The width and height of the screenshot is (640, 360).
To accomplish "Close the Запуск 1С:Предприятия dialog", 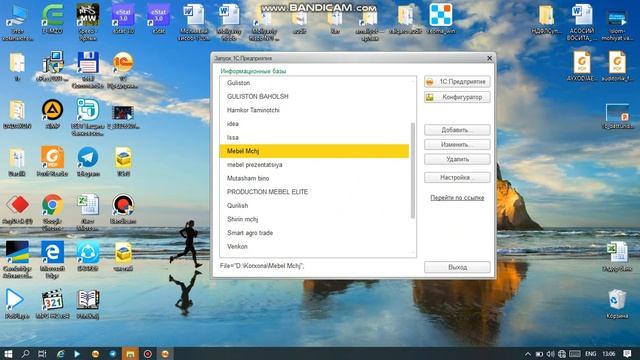I will pos(489,58).
